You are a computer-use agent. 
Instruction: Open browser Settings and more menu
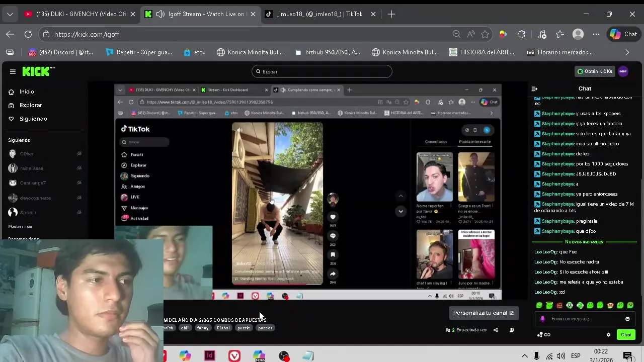[x=596, y=34]
